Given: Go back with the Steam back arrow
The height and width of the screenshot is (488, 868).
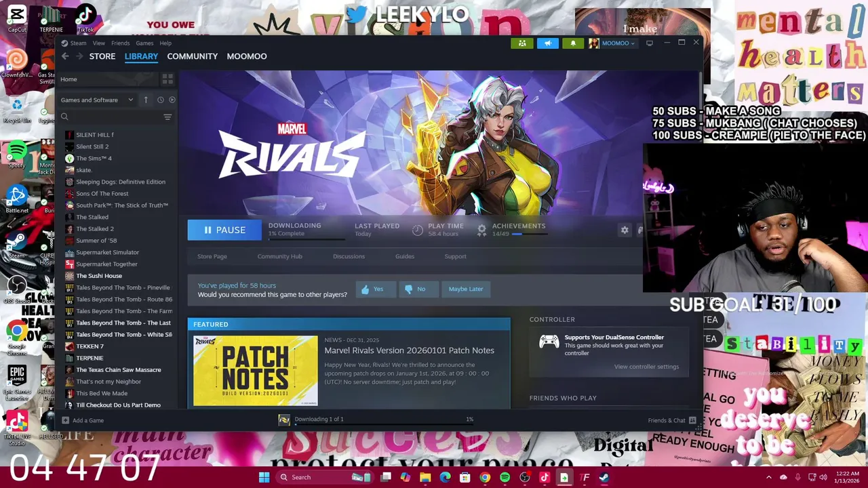Looking at the screenshot, I should [65, 56].
